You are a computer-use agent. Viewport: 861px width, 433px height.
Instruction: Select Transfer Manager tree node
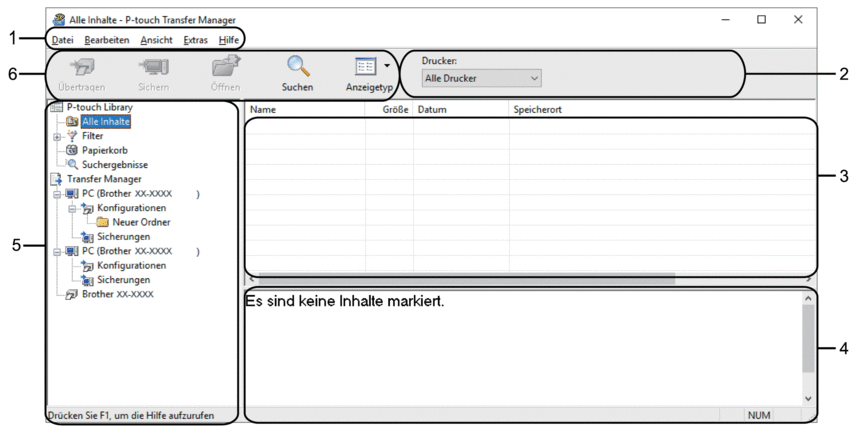[104, 179]
